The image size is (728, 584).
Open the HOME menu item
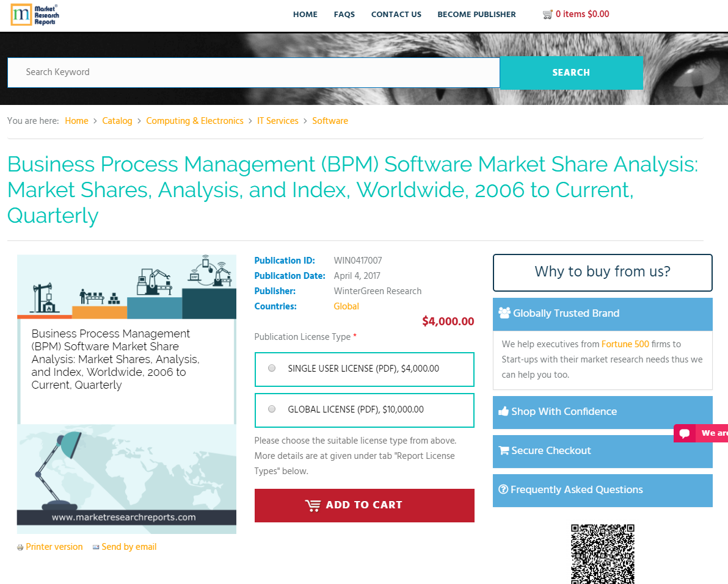(x=305, y=15)
